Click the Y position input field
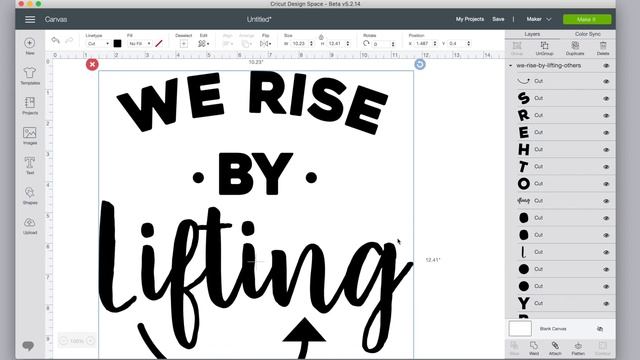 point(457,44)
